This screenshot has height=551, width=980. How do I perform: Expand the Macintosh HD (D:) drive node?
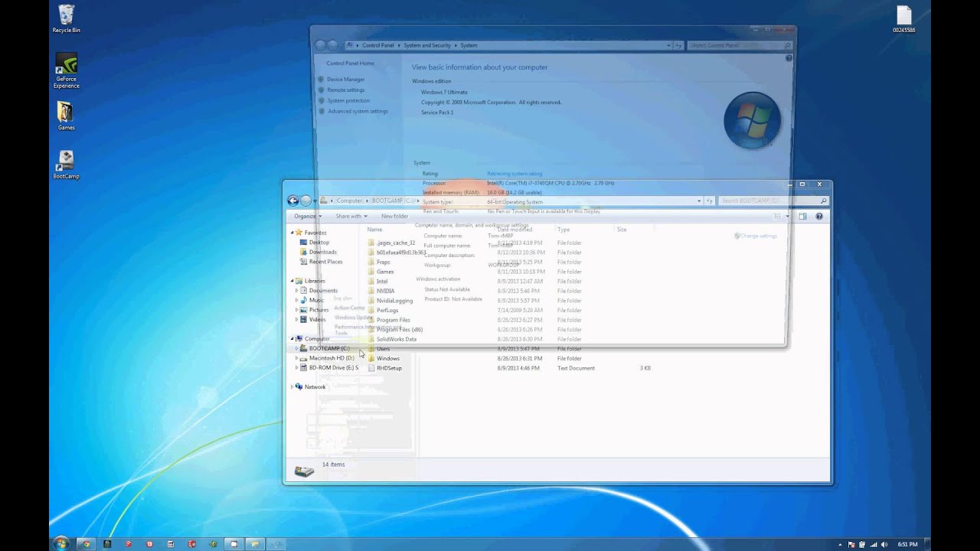tap(297, 358)
